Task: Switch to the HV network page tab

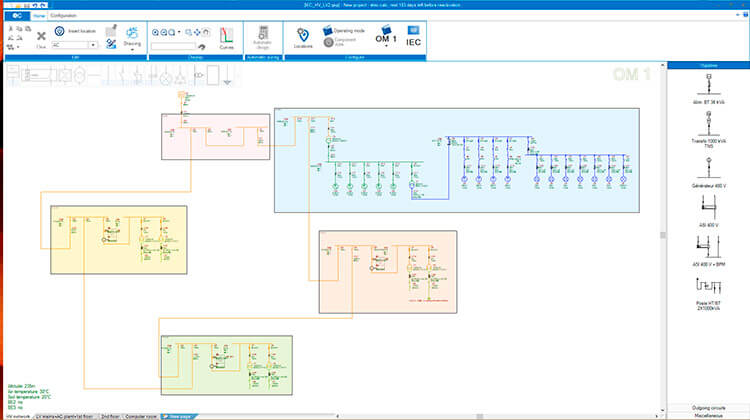Action: 18,417
